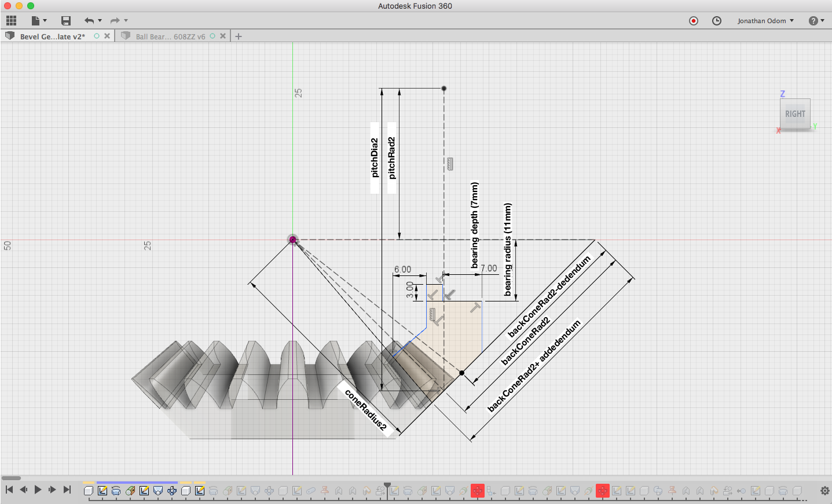The width and height of the screenshot is (832, 504).
Task: Skip to the end of the timeline
Action: (67, 490)
